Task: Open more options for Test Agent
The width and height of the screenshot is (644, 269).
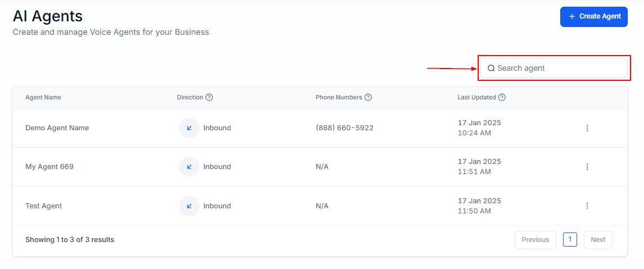Action: (x=587, y=206)
